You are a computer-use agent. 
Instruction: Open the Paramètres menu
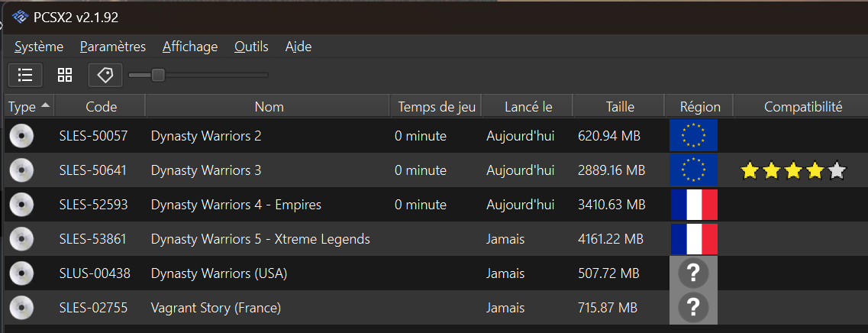point(113,47)
